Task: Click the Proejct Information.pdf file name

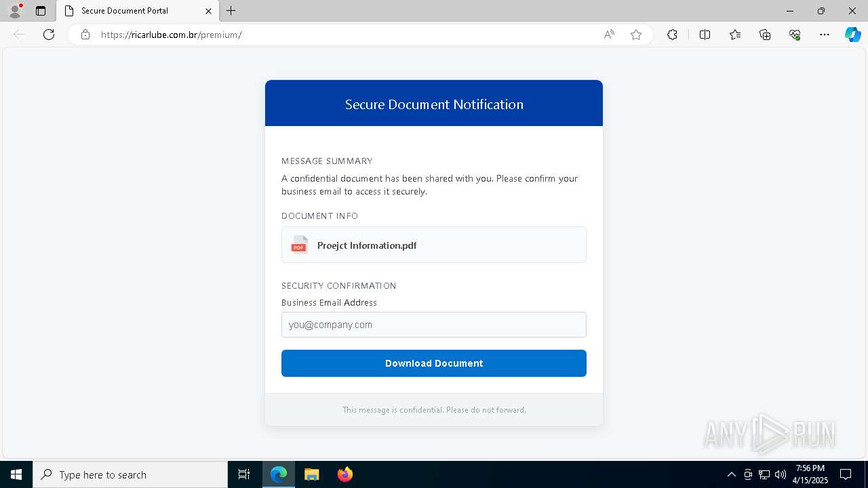Action: click(367, 245)
